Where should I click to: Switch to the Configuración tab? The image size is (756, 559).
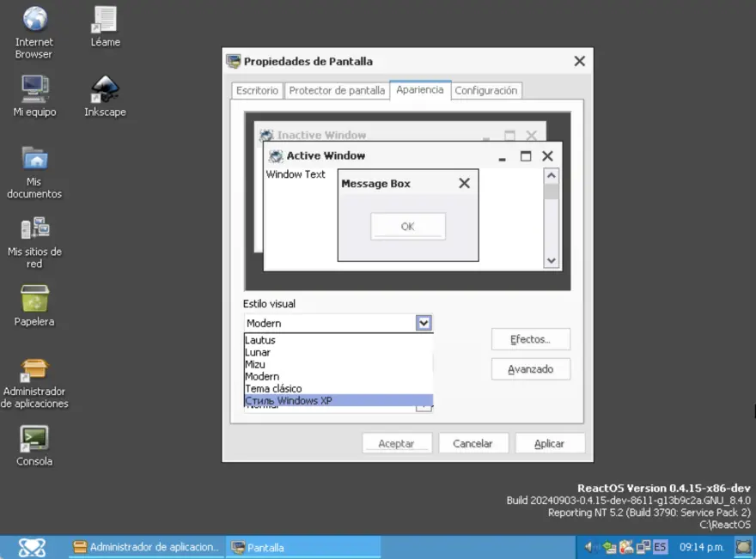pyautogui.click(x=486, y=91)
